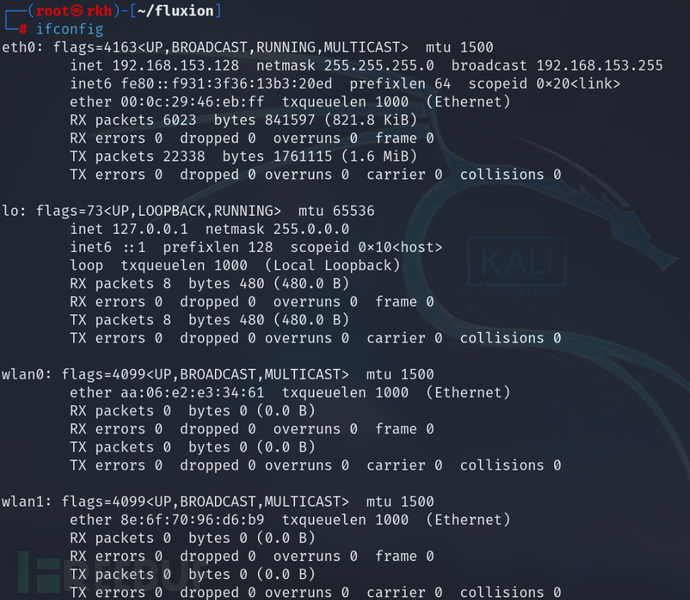Click the broadcast address 192.168.153.255
Screen dimensions: 690x600
tap(599, 65)
